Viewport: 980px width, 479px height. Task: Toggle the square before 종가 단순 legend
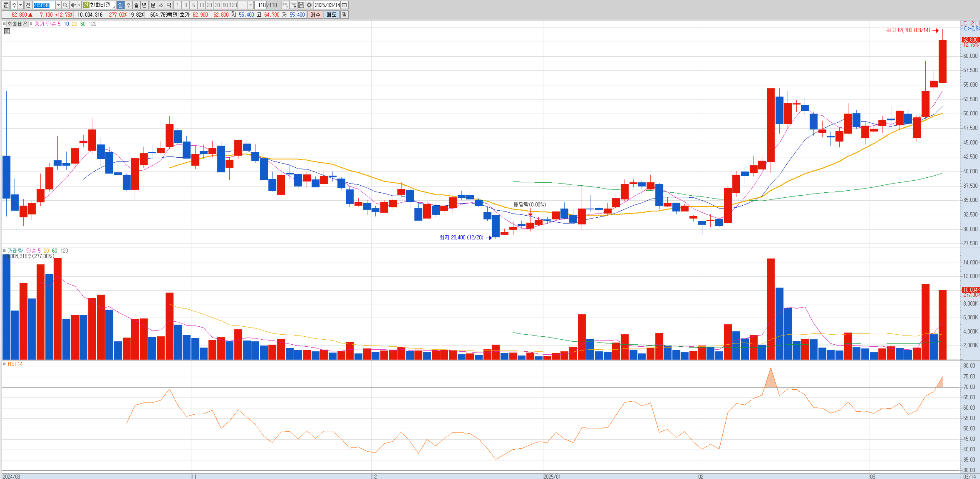(31, 24)
